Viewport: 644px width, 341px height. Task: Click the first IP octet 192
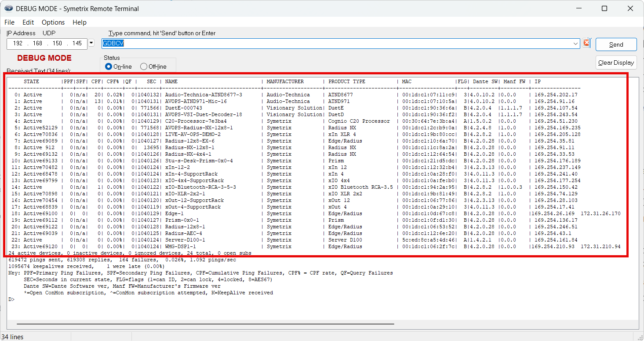click(18, 44)
